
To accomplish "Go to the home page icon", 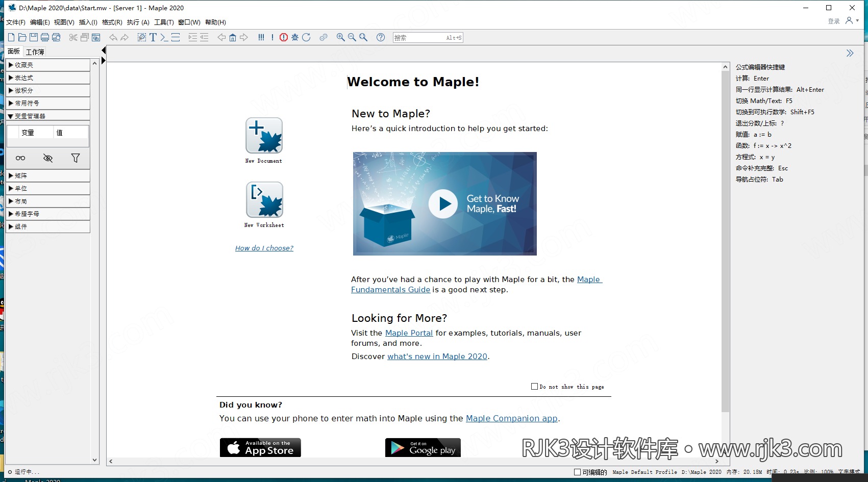I will [233, 37].
